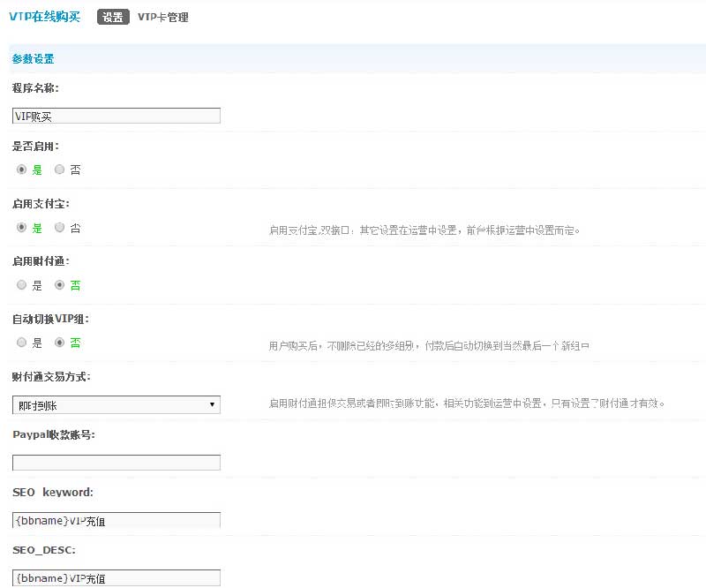Disable 启用支付宝 with the 否 radio
This screenshot has width=706, height=588.
pyautogui.click(x=60, y=227)
